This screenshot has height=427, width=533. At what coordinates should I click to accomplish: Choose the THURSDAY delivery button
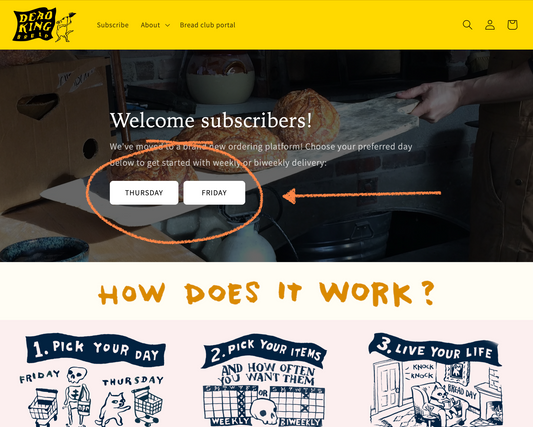[144, 193]
